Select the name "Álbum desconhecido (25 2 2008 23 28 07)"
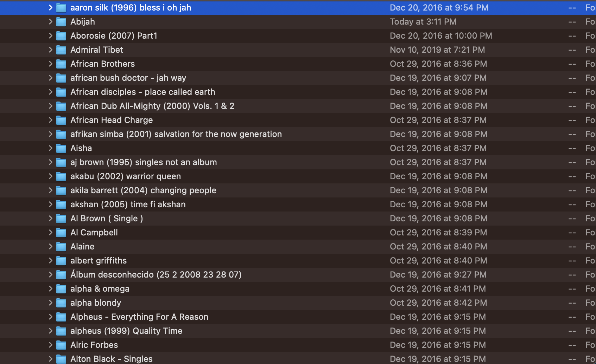The image size is (596, 364). coord(156,274)
